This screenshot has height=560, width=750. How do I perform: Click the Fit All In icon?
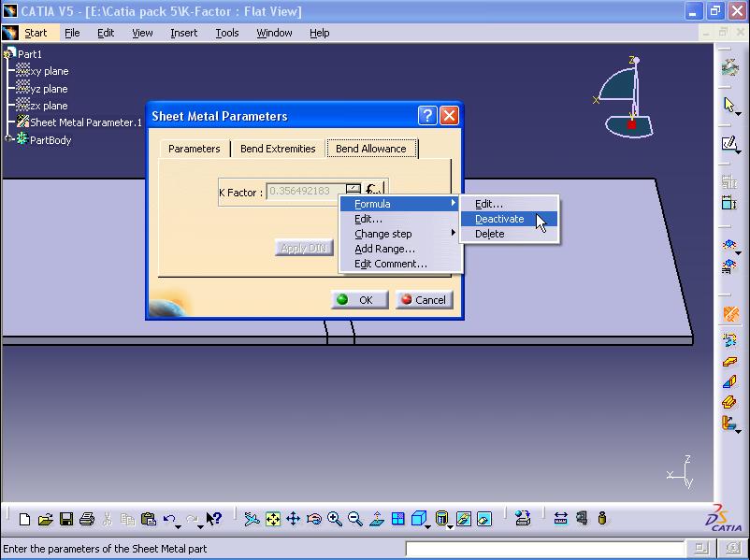(273, 519)
